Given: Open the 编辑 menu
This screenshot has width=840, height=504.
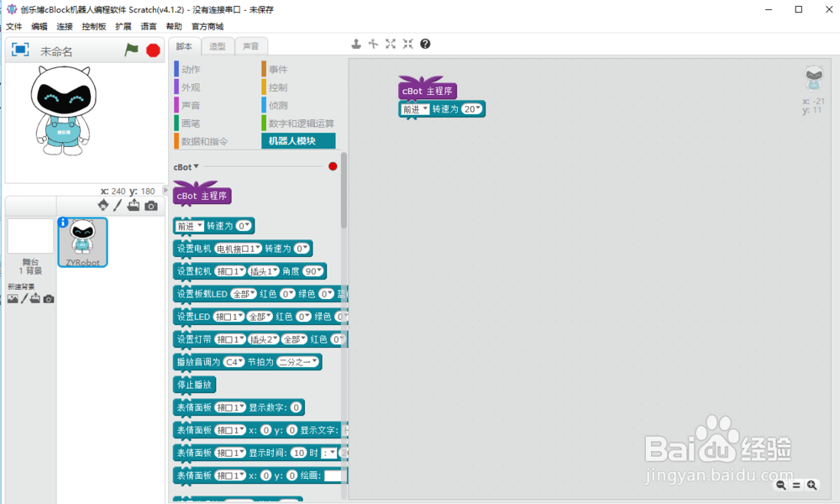Looking at the screenshot, I should [x=39, y=26].
